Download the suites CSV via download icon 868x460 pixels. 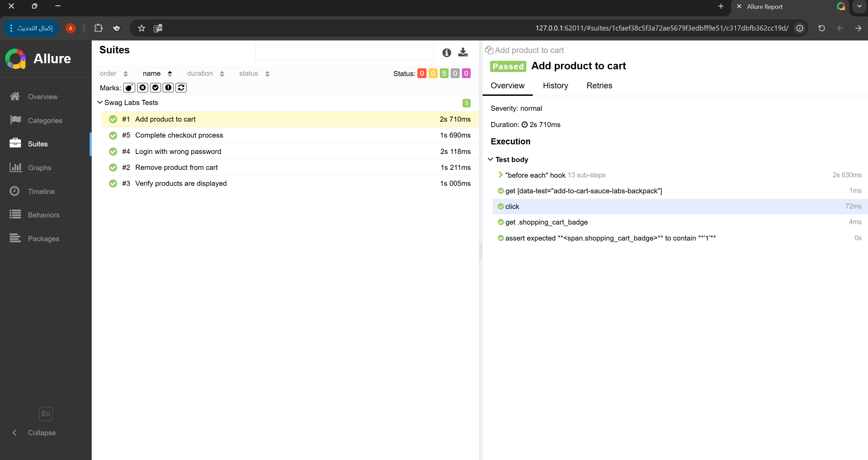[463, 52]
